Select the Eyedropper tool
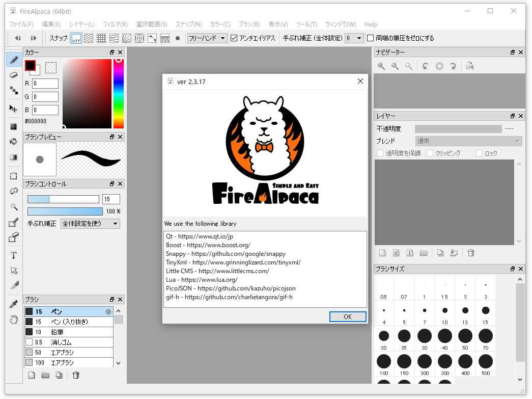532x399 pixels. tap(14, 303)
